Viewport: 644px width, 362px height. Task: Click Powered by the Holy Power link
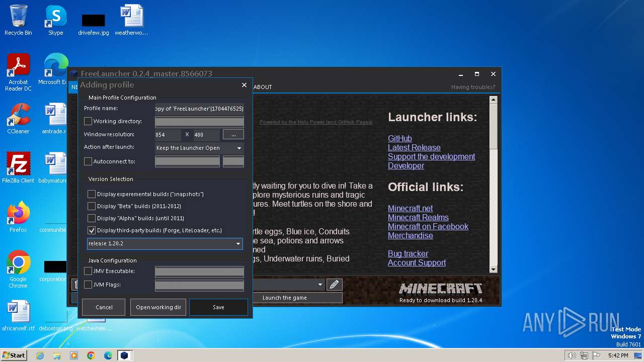pos(316,122)
